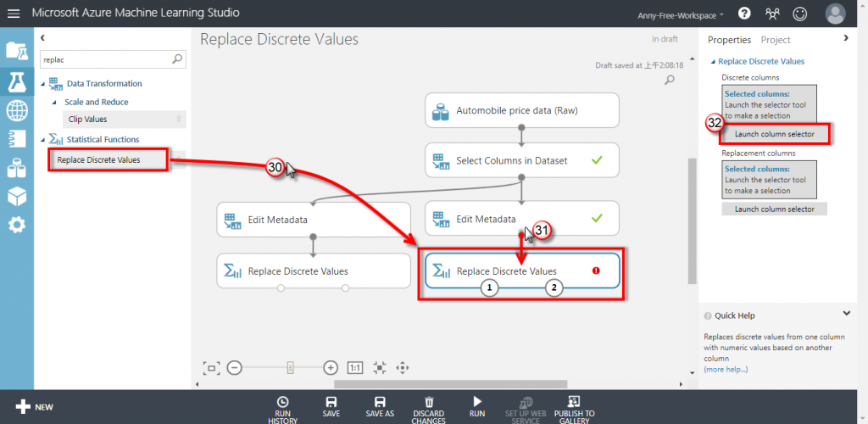
Task: Click the canvas horizontal scrollbar
Action: tap(451, 383)
